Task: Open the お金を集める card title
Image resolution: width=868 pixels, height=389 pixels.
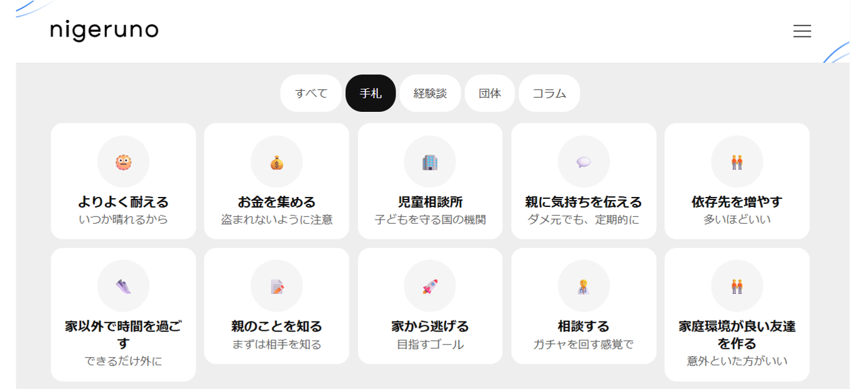Action: (277, 202)
